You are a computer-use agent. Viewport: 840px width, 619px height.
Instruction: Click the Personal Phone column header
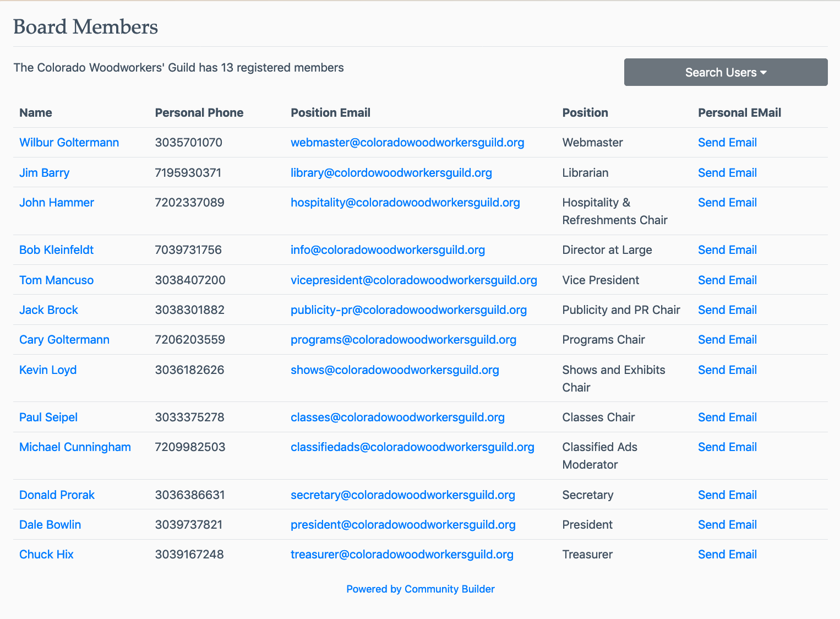click(199, 113)
